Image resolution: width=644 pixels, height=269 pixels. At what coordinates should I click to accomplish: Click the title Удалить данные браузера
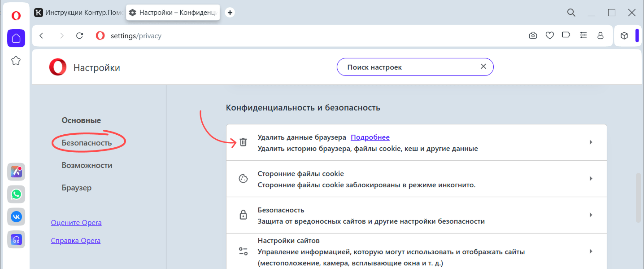click(x=302, y=137)
